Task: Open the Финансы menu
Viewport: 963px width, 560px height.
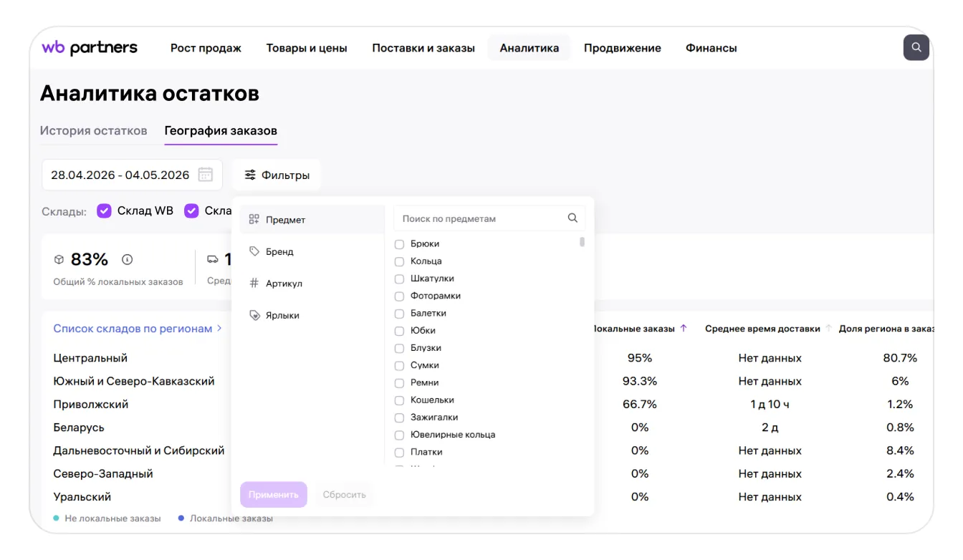Action: click(x=712, y=48)
